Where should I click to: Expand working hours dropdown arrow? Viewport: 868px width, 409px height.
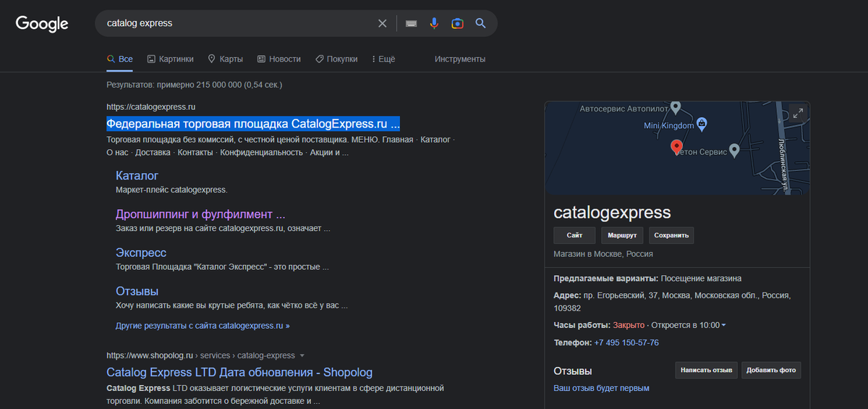[723, 326]
